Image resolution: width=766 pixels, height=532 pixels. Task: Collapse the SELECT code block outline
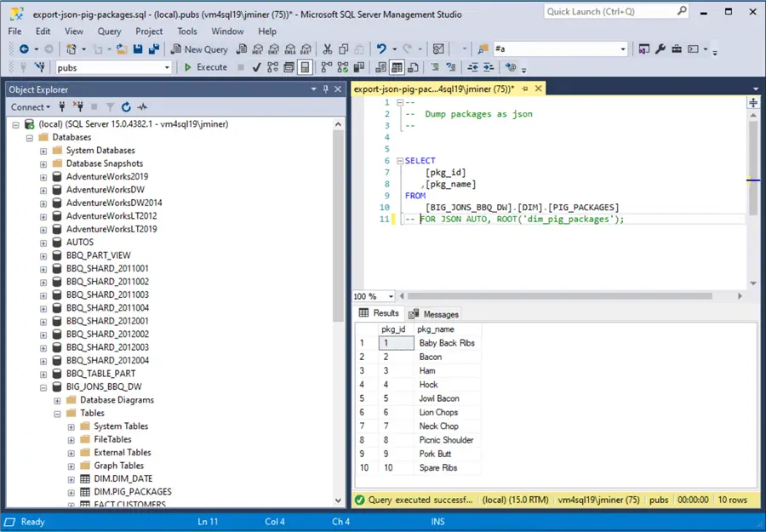pyautogui.click(x=400, y=161)
